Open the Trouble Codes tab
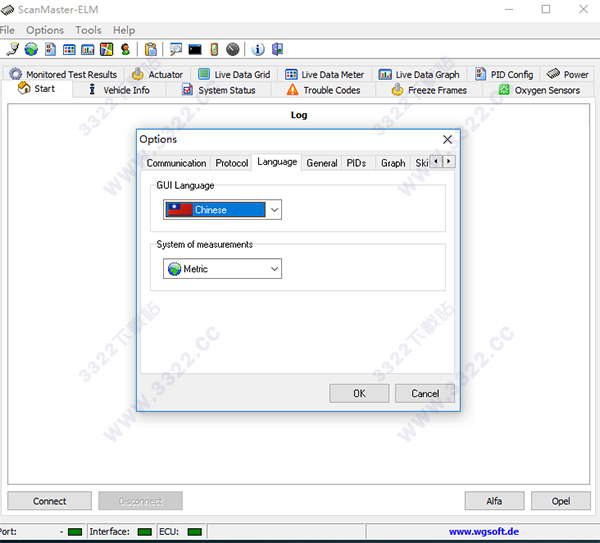 (324, 90)
